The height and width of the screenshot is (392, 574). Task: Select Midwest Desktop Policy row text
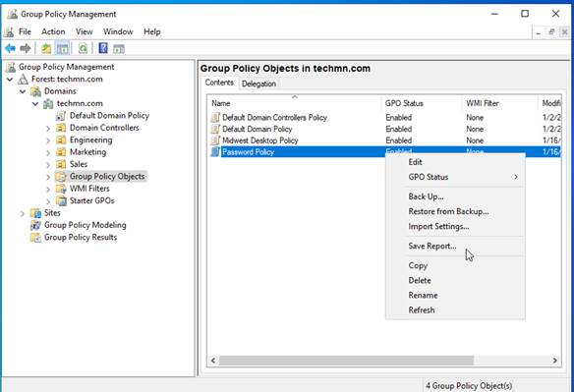tap(259, 140)
